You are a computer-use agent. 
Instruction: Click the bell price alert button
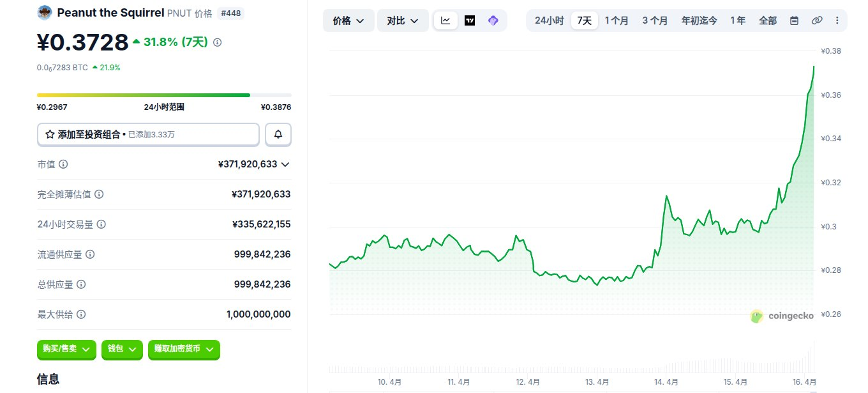(x=278, y=135)
